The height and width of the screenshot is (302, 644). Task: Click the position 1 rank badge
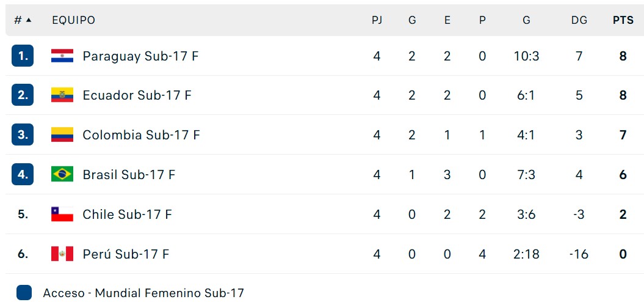point(23,56)
